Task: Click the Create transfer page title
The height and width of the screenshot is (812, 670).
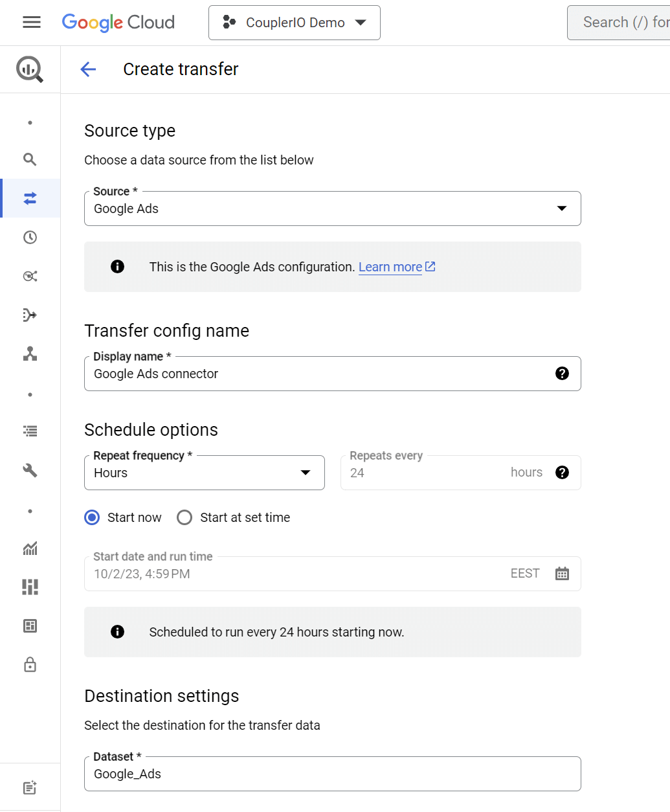Action: pos(181,69)
